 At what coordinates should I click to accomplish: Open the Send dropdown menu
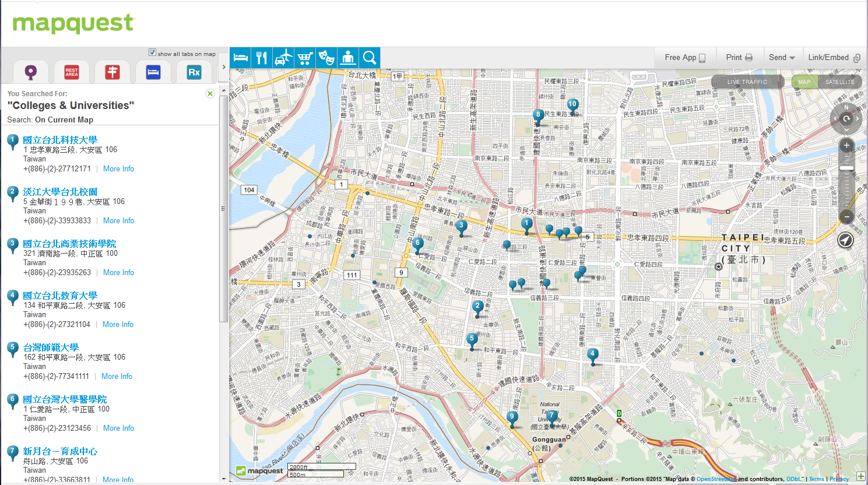[x=782, y=57]
